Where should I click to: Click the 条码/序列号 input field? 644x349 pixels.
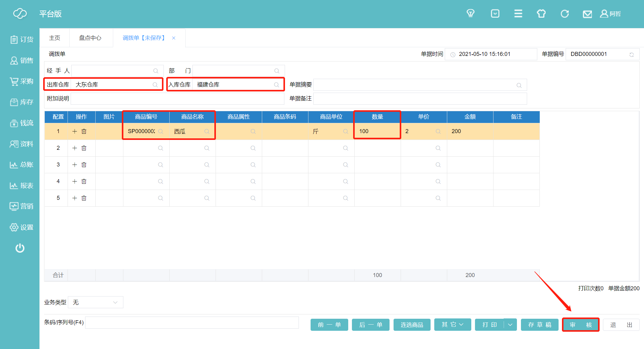point(192,322)
